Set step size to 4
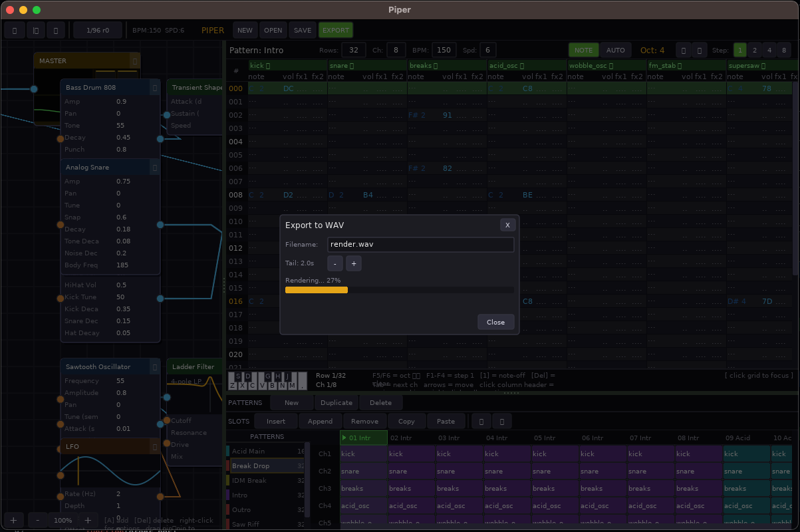Screen dimensions: 800x532 click(769, 50)
